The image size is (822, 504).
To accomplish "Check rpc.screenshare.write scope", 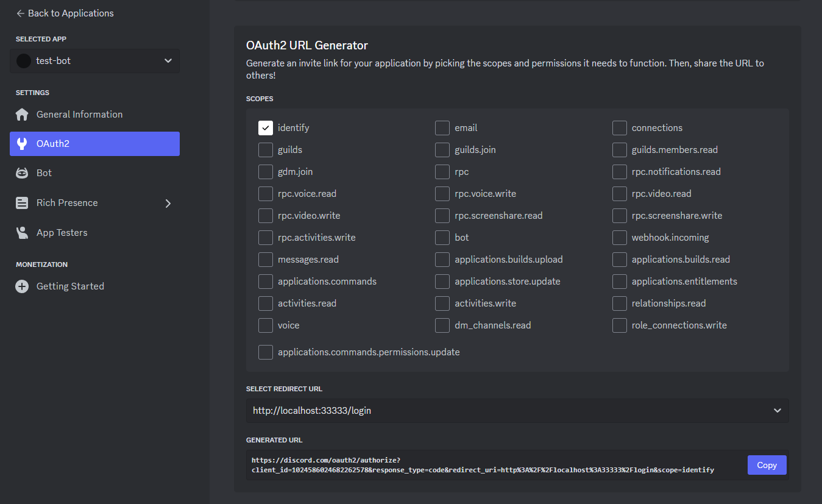I will point(620,216).
